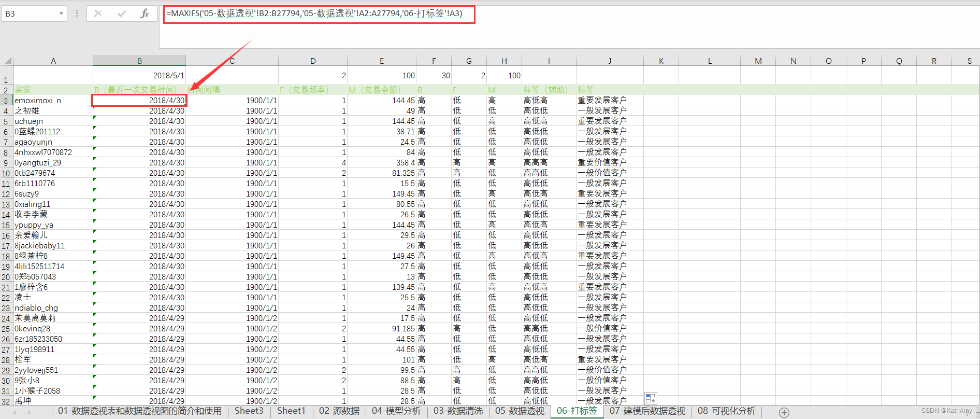
Task: Open the Sheet3 tab
Action: coord(249,411)
